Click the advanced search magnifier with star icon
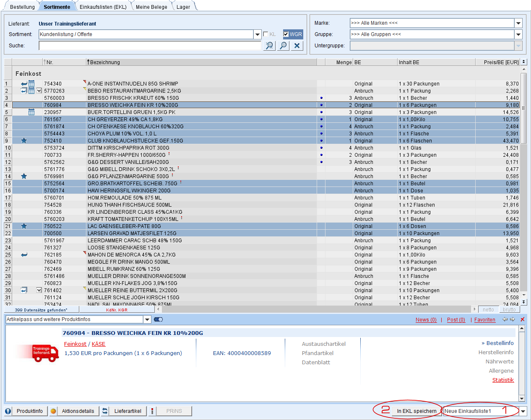 pyautogui.click(x=269, y=46)
